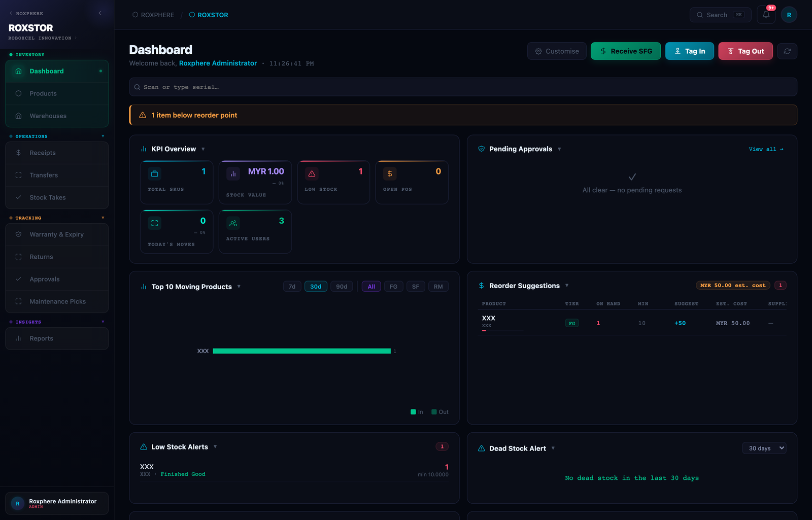
Task: Click the Maintenance Picks icon in sidebar
Action: coord(18,301)
